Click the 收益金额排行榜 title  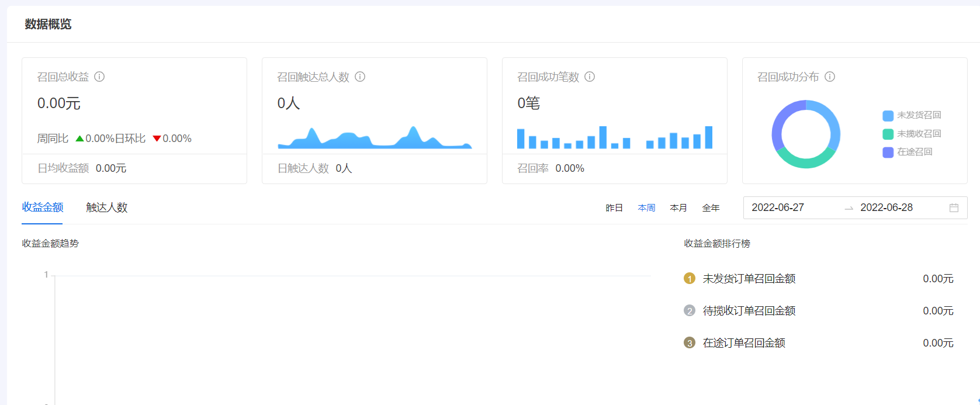click(x=717, y=243)
